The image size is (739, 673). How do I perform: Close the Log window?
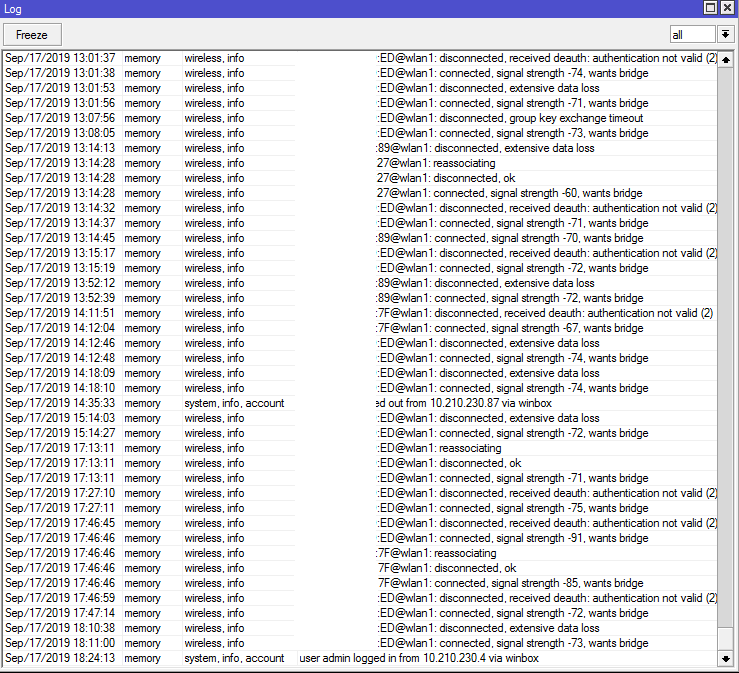click(x=727, y=8)
